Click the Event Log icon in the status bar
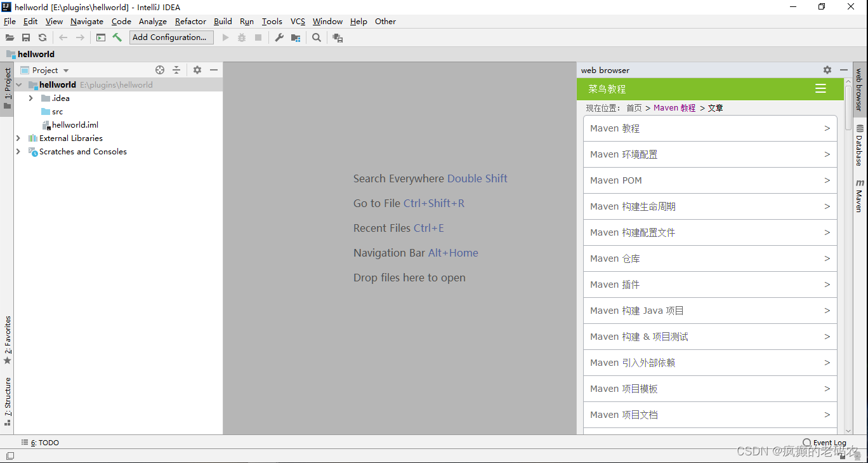 807,442
